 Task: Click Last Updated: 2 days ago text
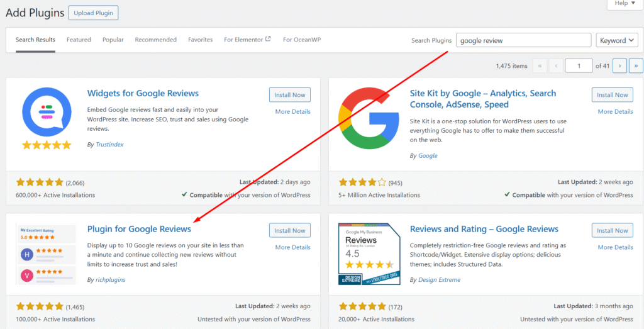[275, 182]
